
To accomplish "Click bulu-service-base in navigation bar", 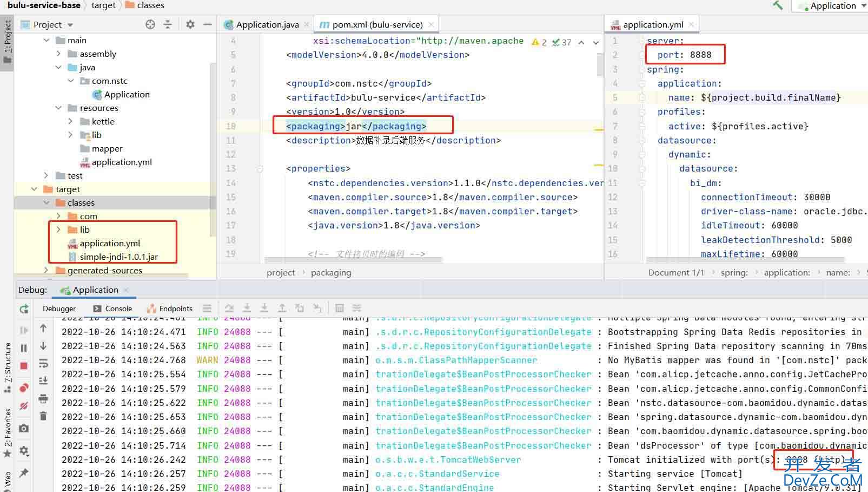I will (x=44, y=5).
